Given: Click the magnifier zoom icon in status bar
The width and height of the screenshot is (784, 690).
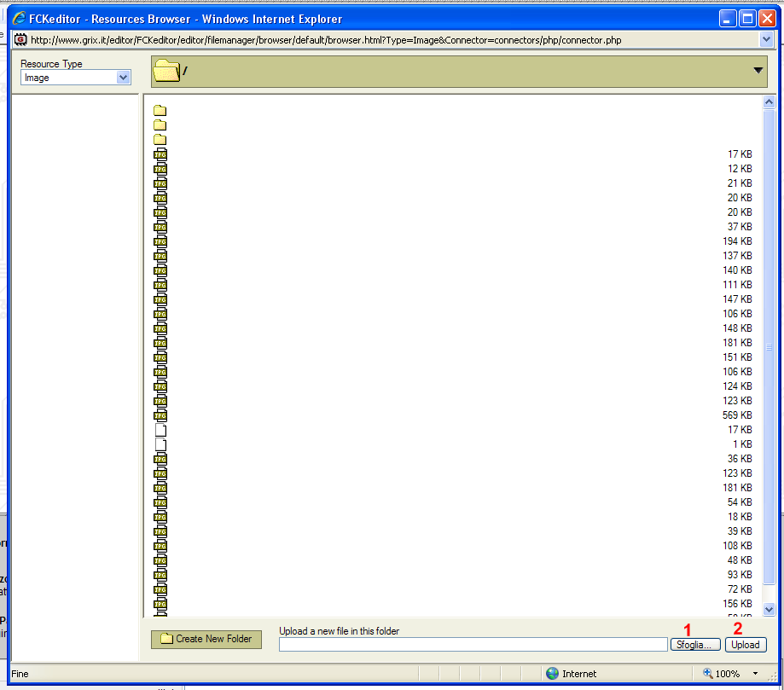Looking at the screenshot, I should click(x=707, y=673).
